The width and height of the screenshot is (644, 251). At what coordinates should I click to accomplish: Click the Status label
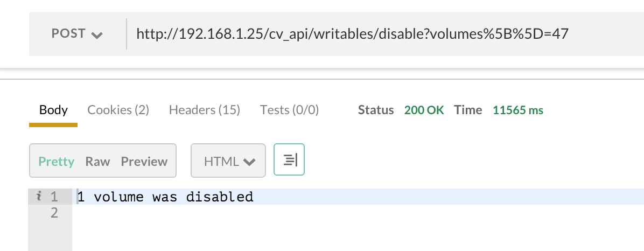pos(376,110)
